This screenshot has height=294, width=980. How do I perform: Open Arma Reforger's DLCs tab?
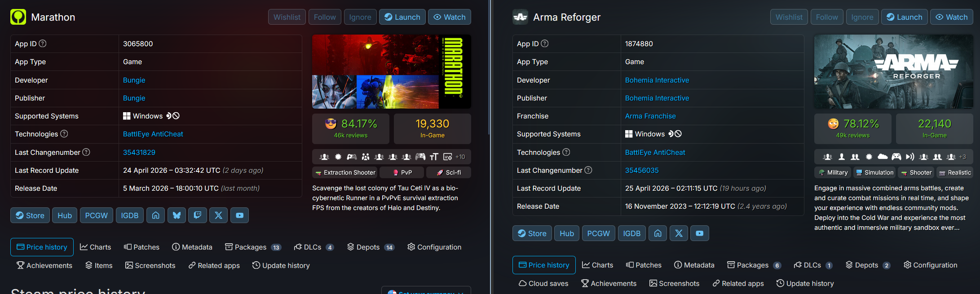coord(813,265)
